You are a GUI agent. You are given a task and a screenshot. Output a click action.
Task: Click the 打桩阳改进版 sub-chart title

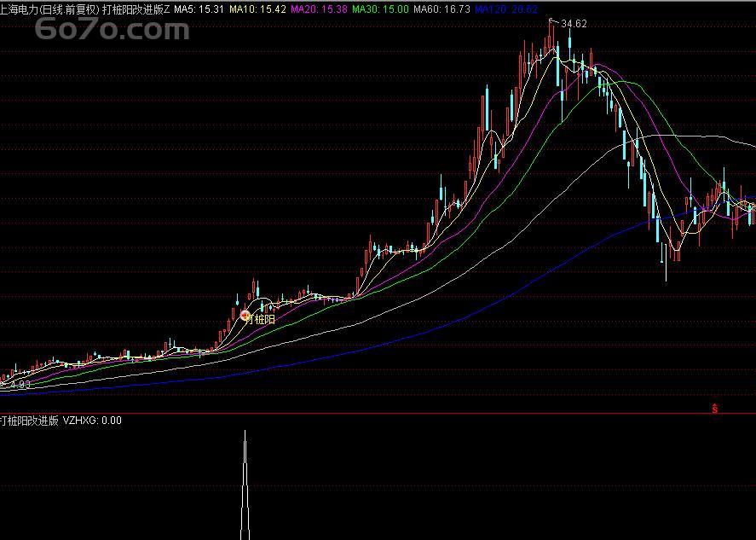click(x=29, y=421)
